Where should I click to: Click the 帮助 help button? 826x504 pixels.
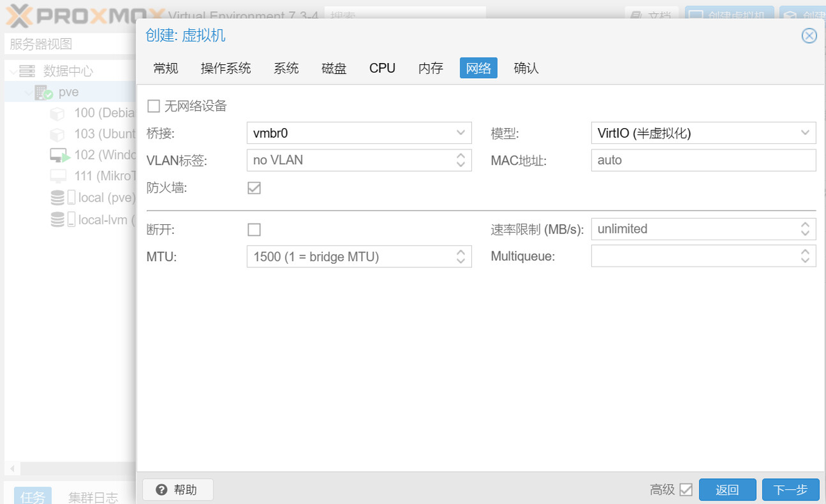(x=177, y=489)
